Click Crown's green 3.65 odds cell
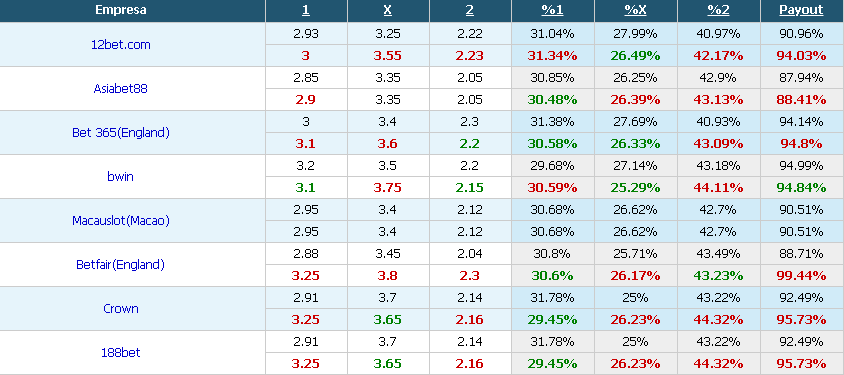Image resolution: width=844 pixels, height=375 pixels. click(x=388, y=320)
